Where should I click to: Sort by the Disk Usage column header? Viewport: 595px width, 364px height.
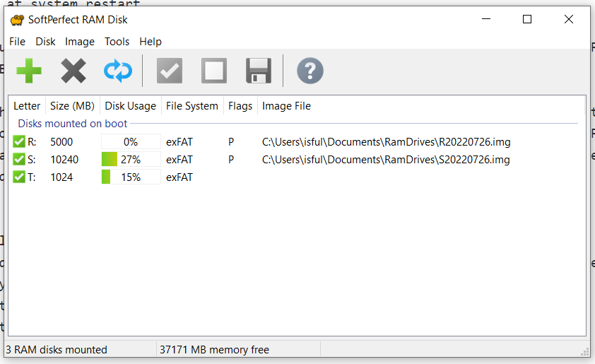[130, 106]
